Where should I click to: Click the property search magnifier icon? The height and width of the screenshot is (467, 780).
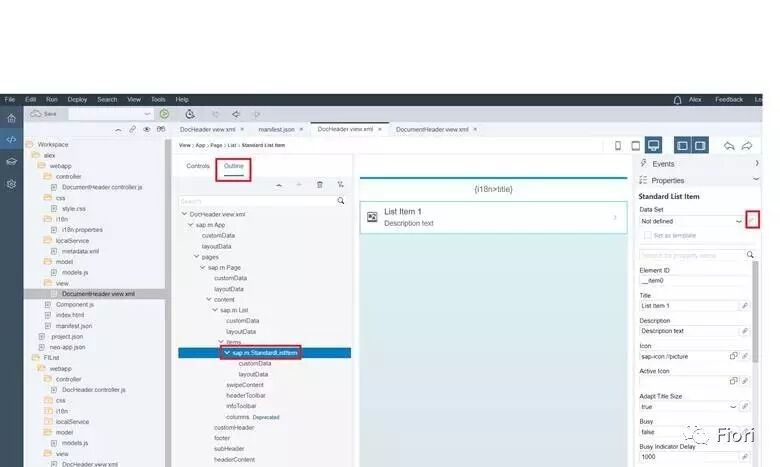coord(750,255)
